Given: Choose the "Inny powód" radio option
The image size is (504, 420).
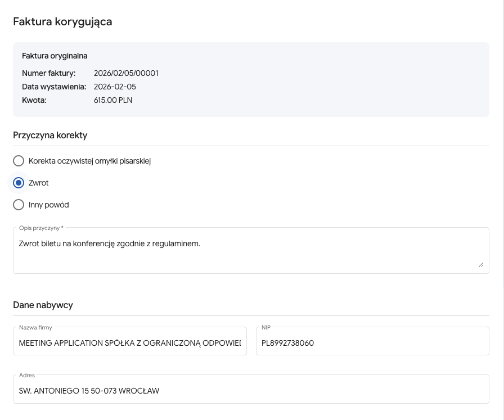Looking at the screenshot, I should pos(19,205).
